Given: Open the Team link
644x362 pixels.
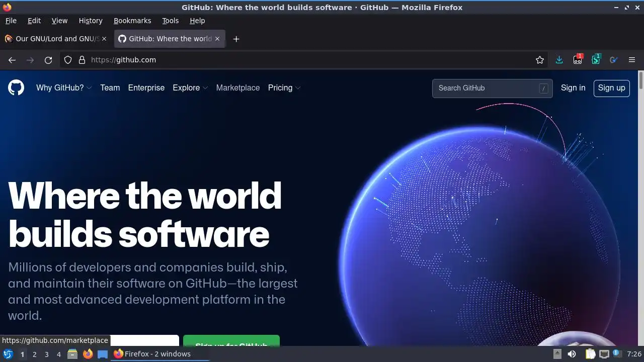Looking at the screenshot, I should pos(110,88).
